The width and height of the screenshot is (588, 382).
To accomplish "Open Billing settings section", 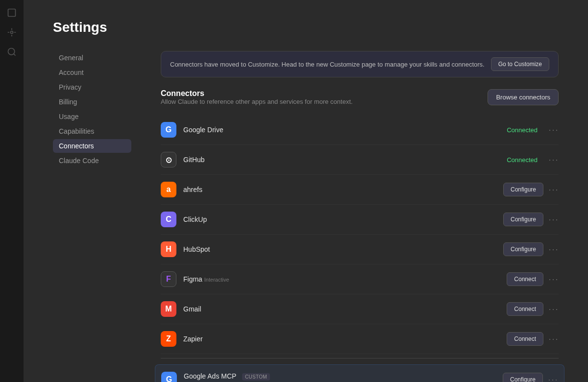I will coord(92,102).
